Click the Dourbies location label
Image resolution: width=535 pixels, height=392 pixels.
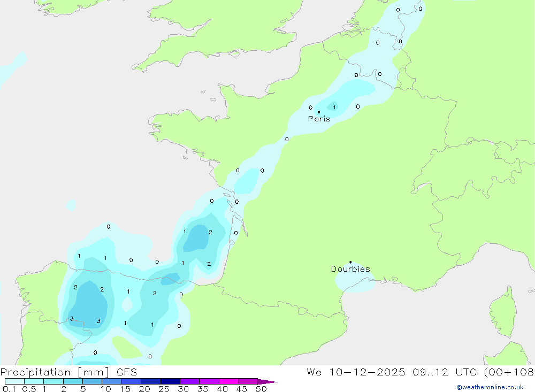pos(350,269)
